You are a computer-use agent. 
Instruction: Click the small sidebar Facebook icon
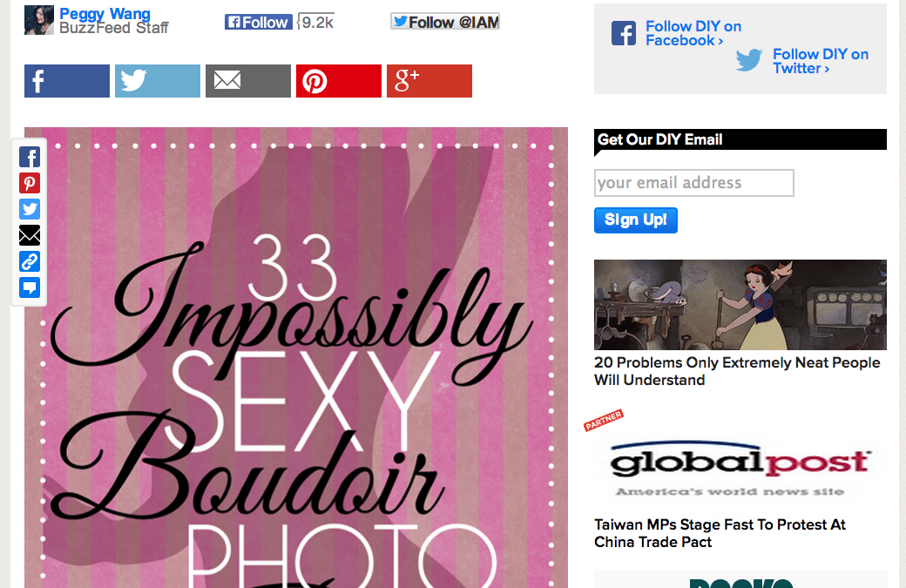click(30, 157)
